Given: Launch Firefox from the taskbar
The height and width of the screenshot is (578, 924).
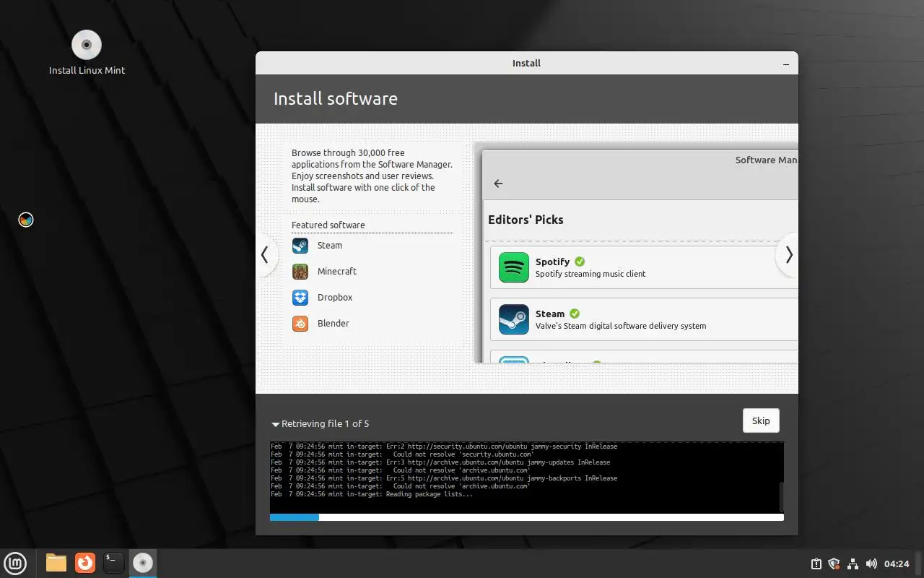Looking at the screenshot, I should 85,562.
